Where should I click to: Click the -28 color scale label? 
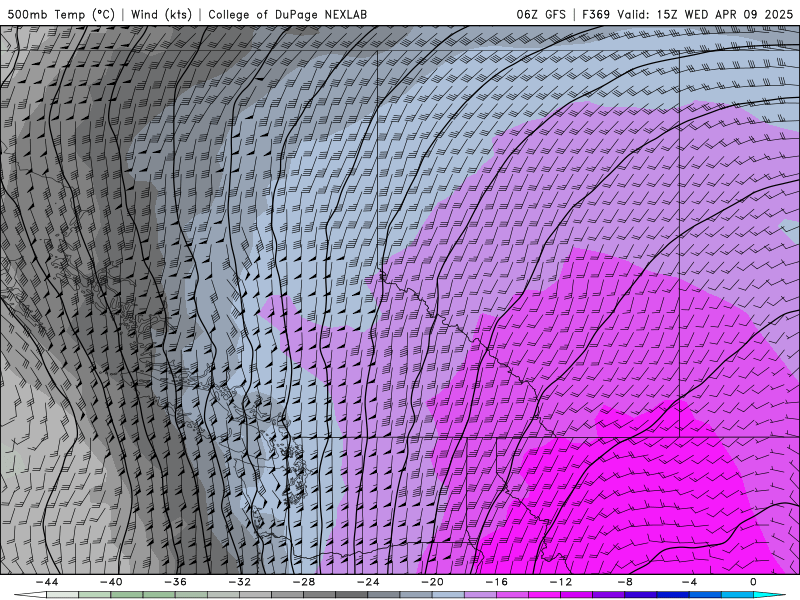(304, 582)
